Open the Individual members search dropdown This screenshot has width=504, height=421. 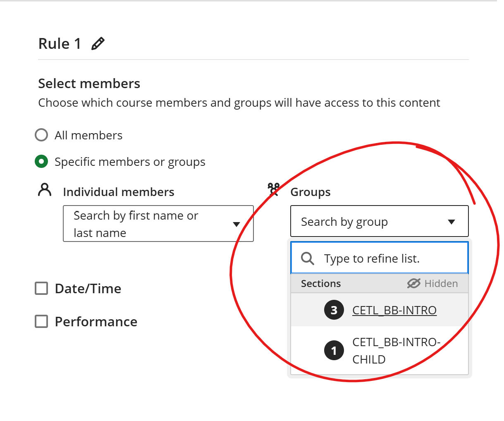[x=158, y=224]
